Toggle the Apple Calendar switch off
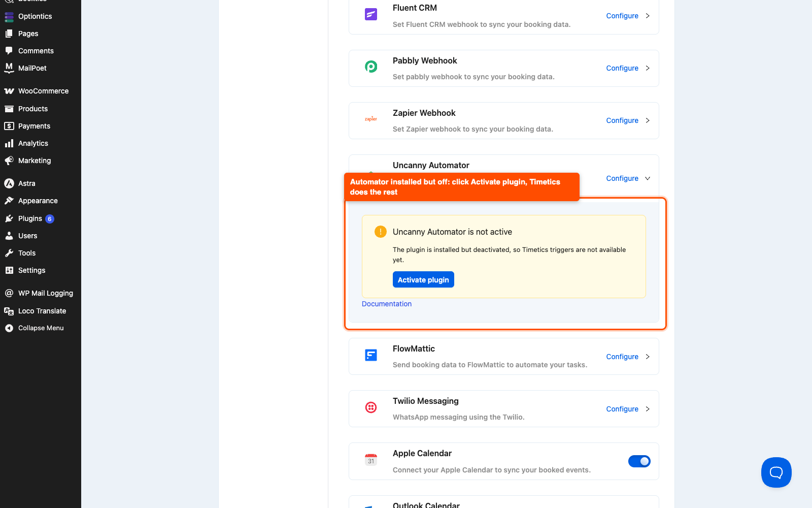 point(639,461)
